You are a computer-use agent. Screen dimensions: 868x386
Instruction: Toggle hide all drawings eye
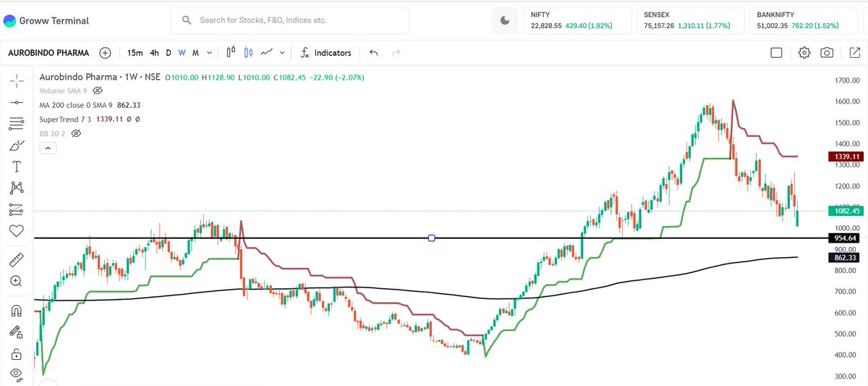[17, 375]
